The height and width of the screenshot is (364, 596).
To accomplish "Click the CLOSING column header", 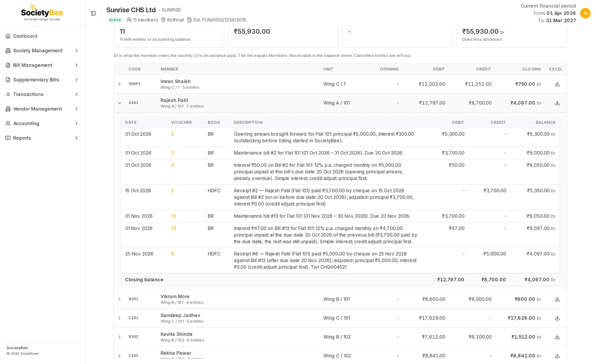I will coord(532,69).
